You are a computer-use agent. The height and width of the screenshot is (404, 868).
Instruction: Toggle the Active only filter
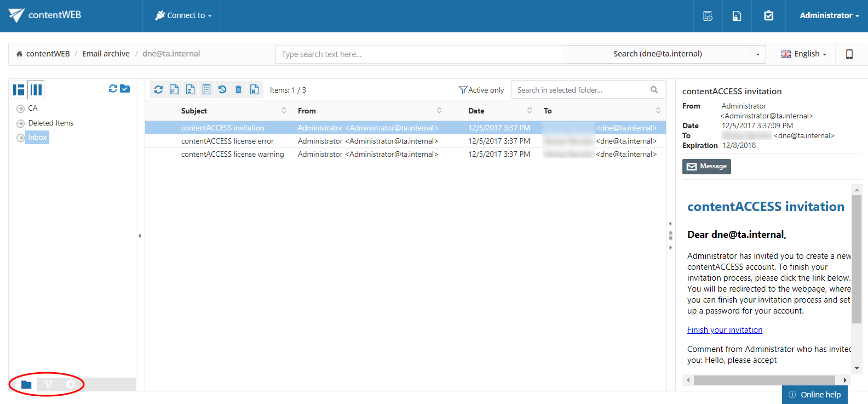pos(481,90)
